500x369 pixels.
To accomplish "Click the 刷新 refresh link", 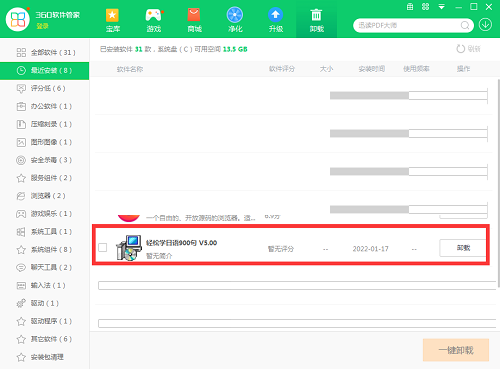I will [x=468, y=49].
